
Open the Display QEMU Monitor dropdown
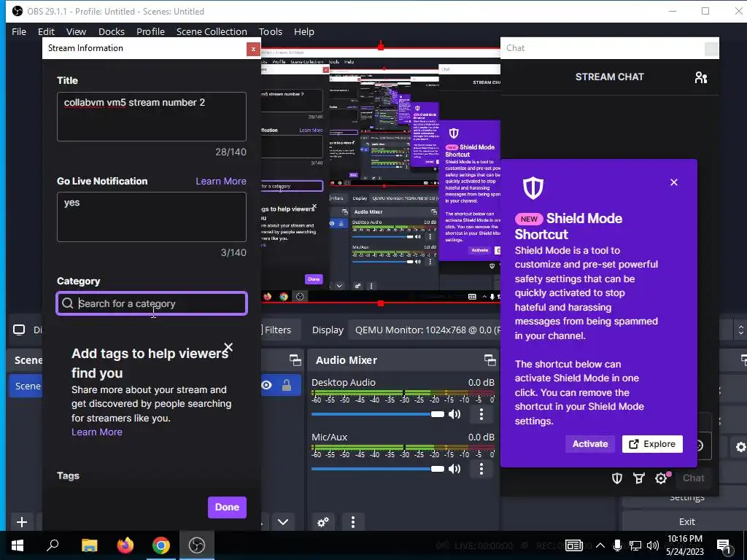click(425, 330)
